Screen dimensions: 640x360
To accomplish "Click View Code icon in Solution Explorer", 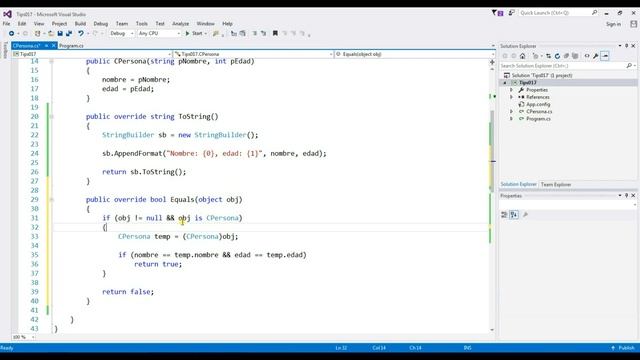I will pos(587,56).
